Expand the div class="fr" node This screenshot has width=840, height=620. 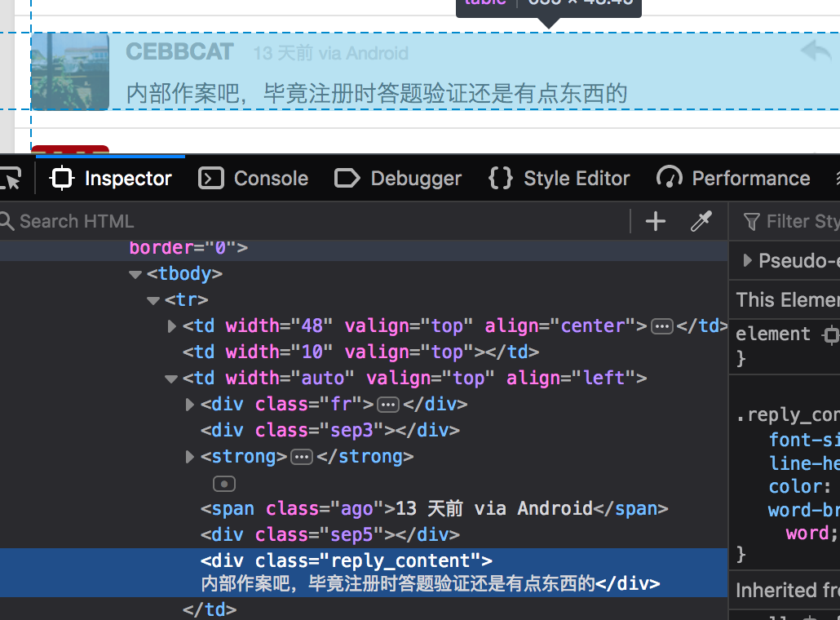190,405
